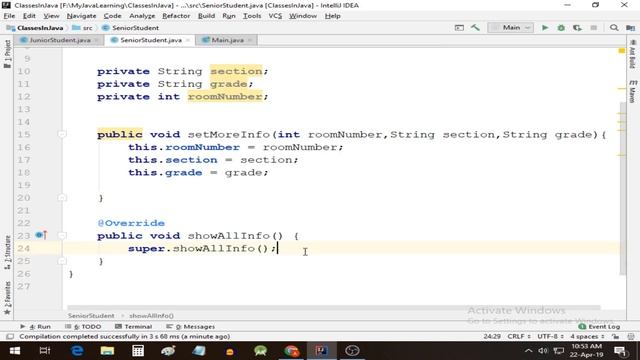The width and height of the screenshot is (640, 360).
Task: Collapse showAllInfo method fold on line 23
Action: coord(62,236)
